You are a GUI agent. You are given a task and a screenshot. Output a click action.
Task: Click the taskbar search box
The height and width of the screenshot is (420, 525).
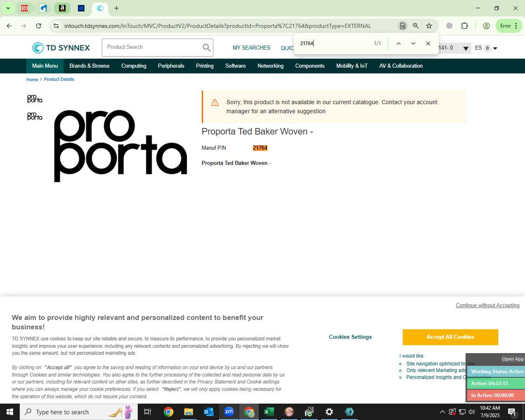coord(79,412)
